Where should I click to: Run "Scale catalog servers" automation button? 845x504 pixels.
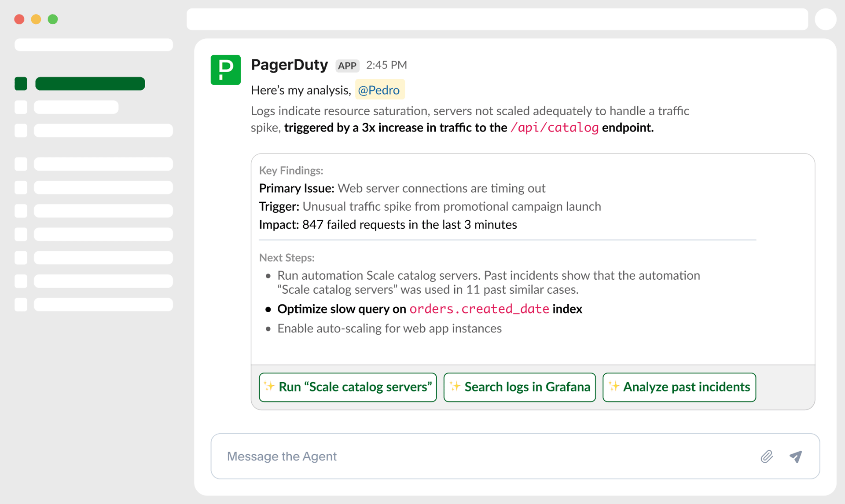348,387
